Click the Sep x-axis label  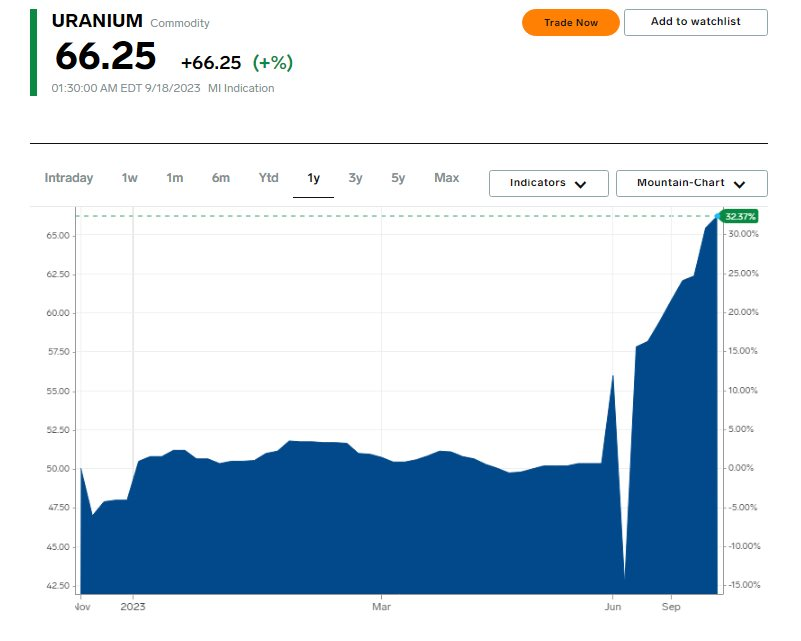click(671, 606)
